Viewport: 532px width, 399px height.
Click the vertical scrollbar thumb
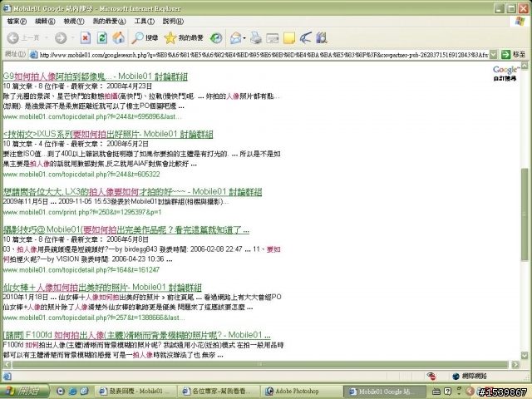tap(525, 214)
